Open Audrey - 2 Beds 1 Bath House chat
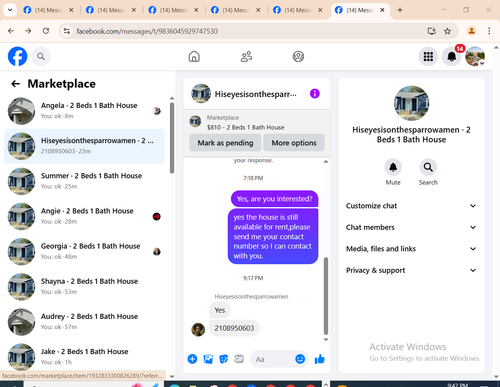Image resolution: width=500 pixels, height=387 pixels. (84, 322)
